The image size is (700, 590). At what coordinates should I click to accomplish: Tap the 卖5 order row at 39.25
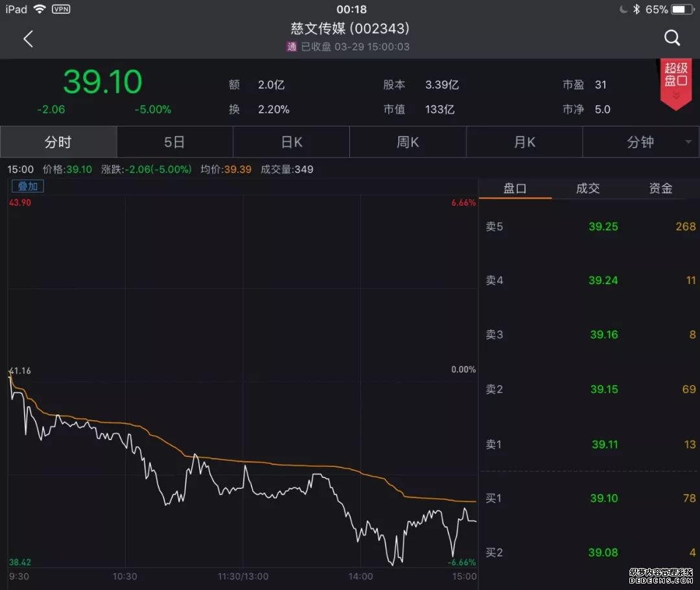(x=590, y=226)
